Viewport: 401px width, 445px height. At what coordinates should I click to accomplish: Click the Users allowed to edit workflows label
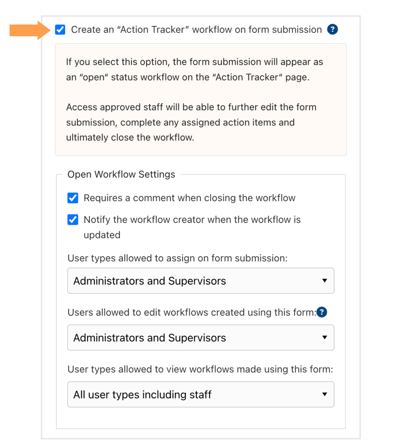click(192, 312)
